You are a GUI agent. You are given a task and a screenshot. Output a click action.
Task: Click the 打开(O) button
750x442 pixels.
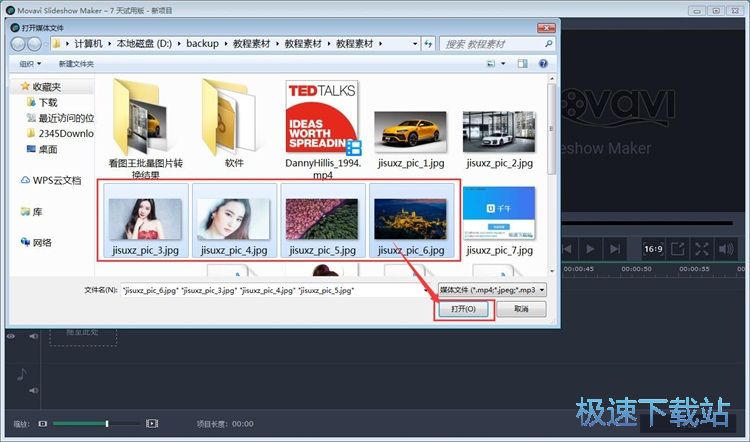point(463,309)
